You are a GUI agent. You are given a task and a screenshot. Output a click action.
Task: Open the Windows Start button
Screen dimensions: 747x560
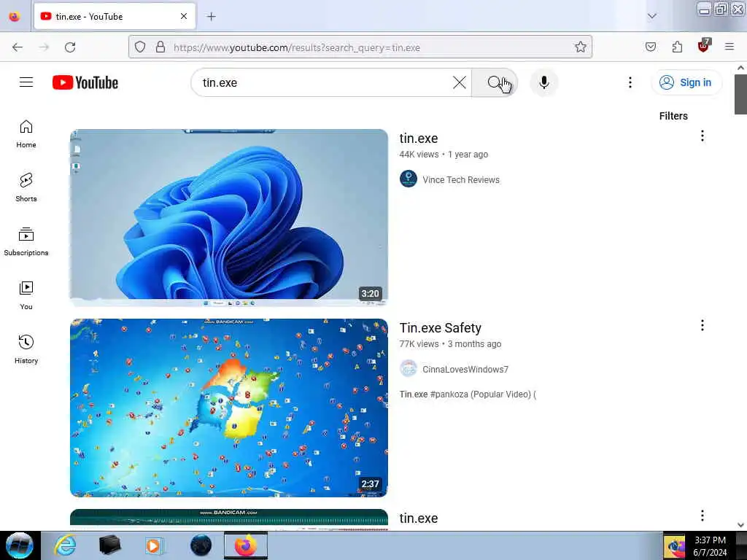click(20, 545)
